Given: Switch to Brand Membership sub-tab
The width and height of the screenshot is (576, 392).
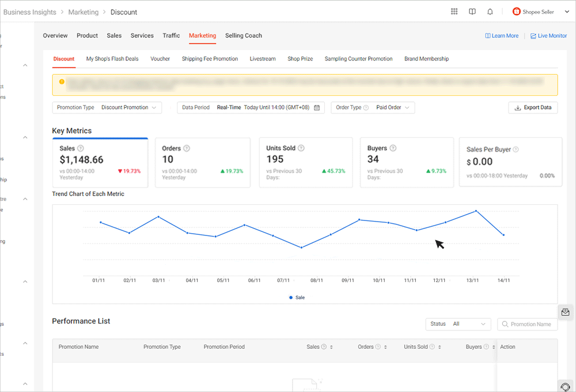Looking at the screenshot, I should tap(426, 59).
